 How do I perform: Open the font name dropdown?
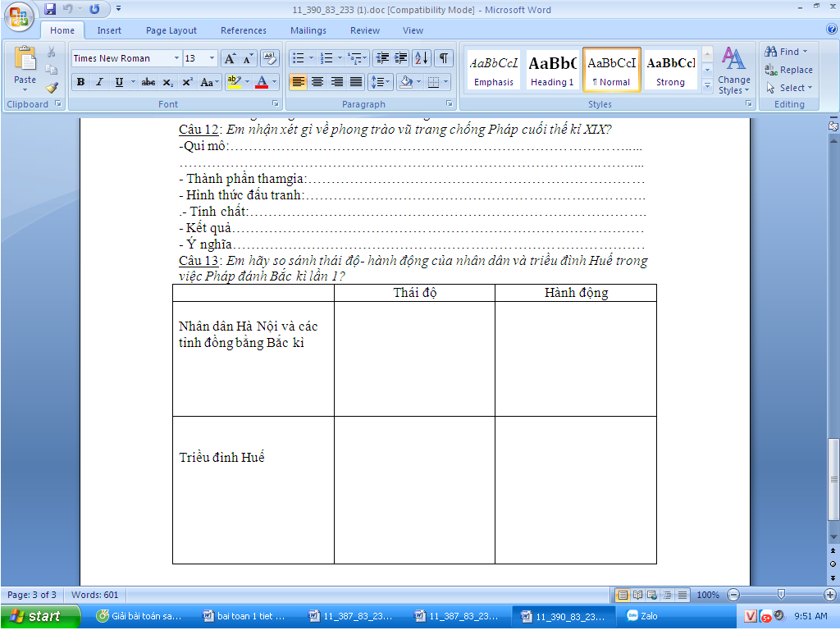coord(176,58)
